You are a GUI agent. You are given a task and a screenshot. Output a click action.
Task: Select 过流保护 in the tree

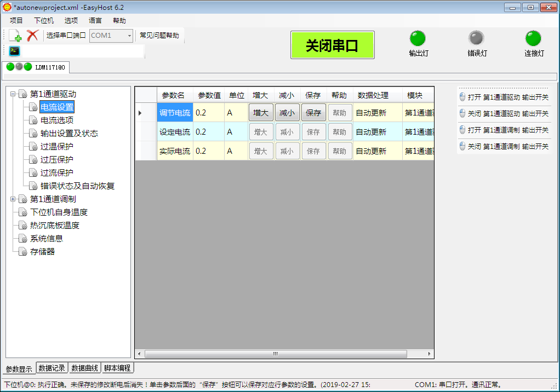[x=56, y=173]
